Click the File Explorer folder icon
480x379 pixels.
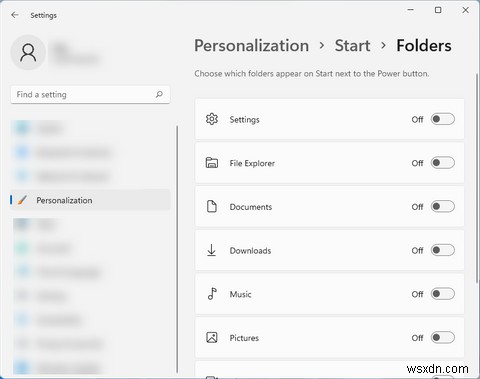212,163
